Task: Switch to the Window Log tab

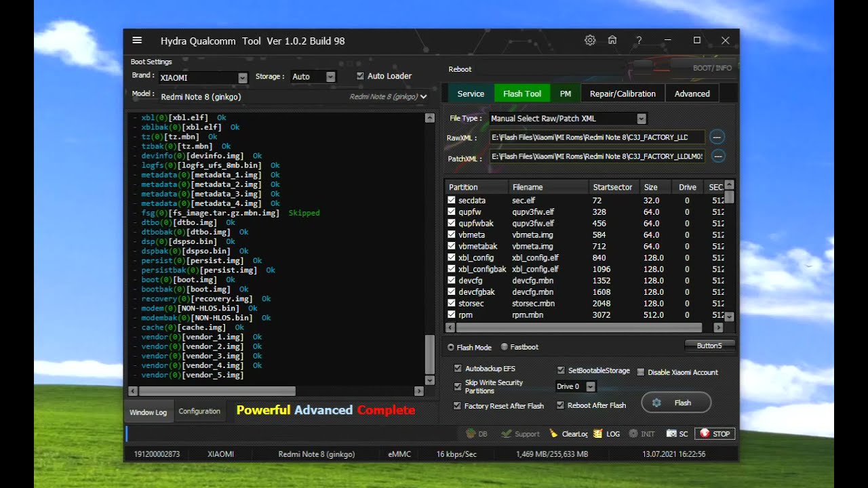Action: pyautogui.click(x=148, y=412)
